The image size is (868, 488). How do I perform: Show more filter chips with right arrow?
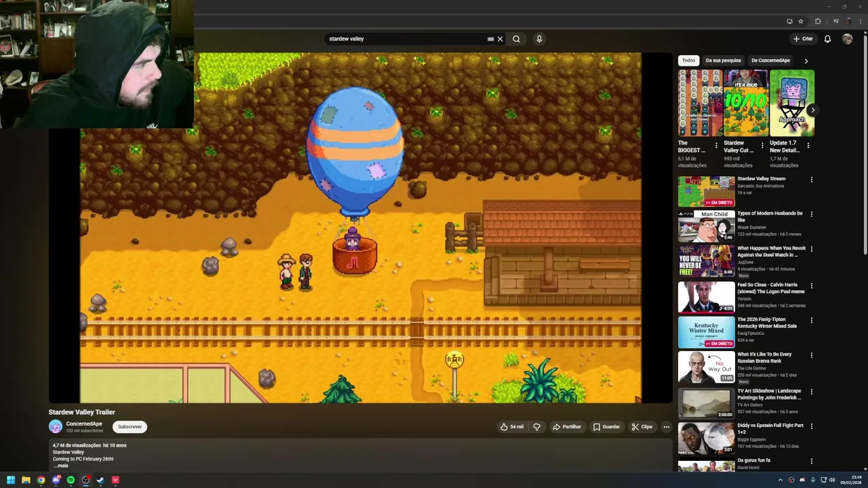[x=806, y=61]
